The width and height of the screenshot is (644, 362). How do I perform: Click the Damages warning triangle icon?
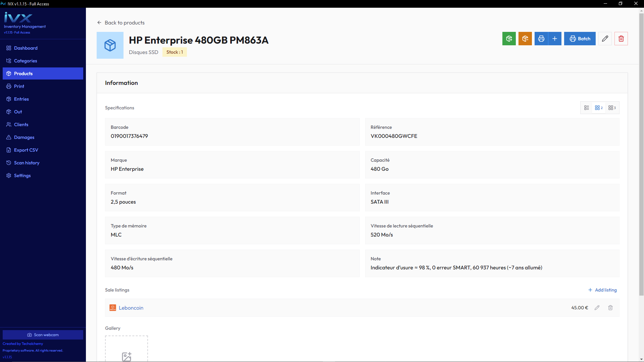point(9,137)
